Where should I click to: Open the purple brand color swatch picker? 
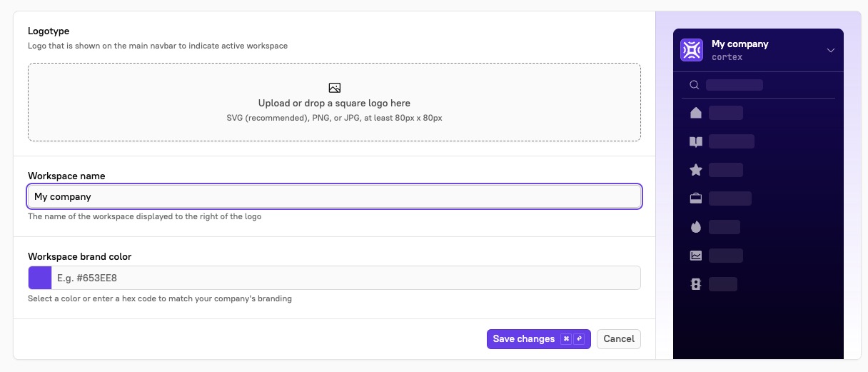pos(40,278)
